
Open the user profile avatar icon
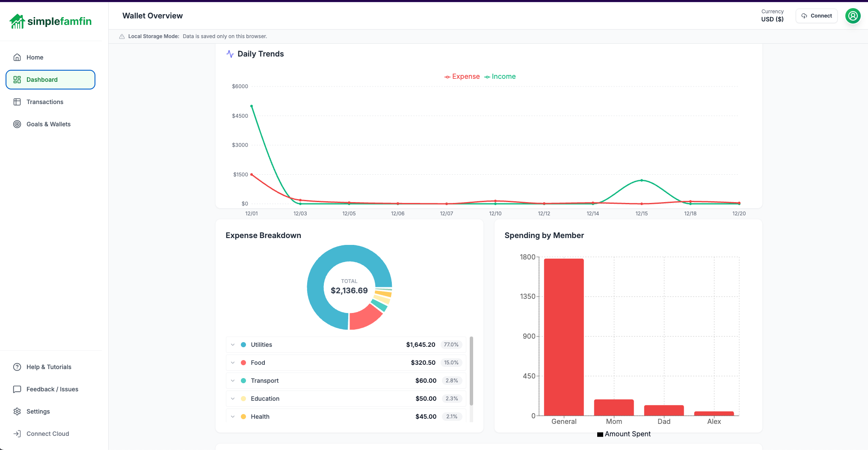pos(853,16)
